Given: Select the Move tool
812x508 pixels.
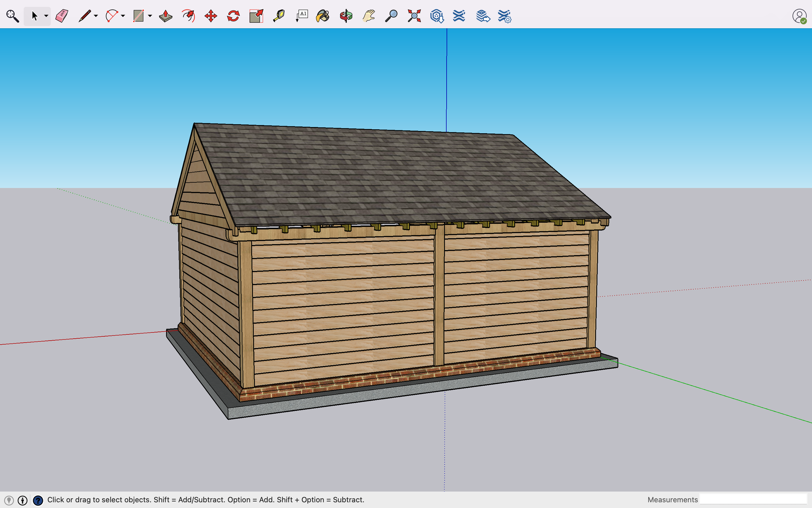Looking at the screenshot, I should (x=211, y=16).
